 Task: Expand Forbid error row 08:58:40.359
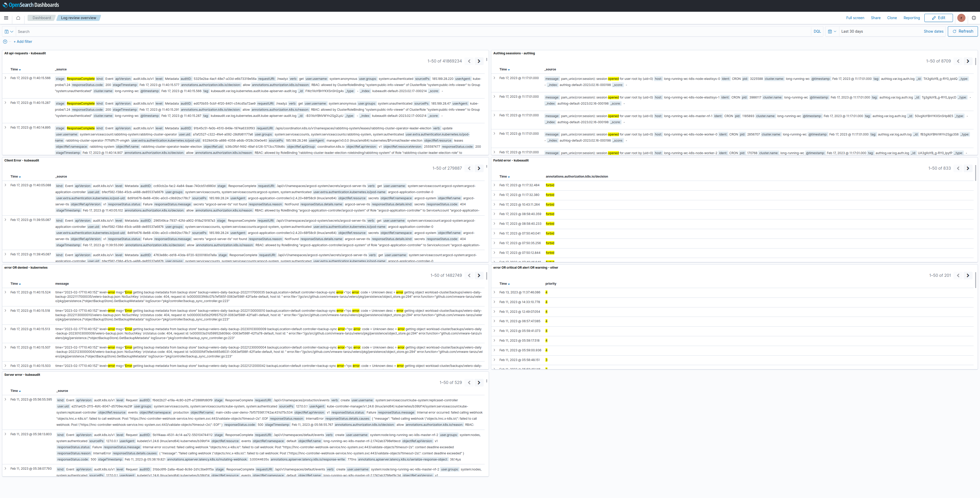coord(494,214)
